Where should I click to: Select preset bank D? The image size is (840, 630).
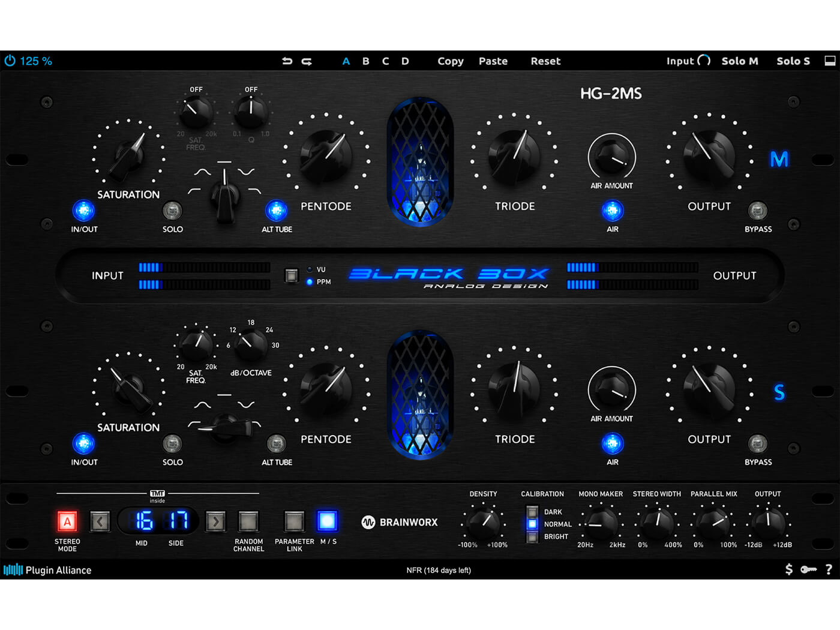(405, 61)
